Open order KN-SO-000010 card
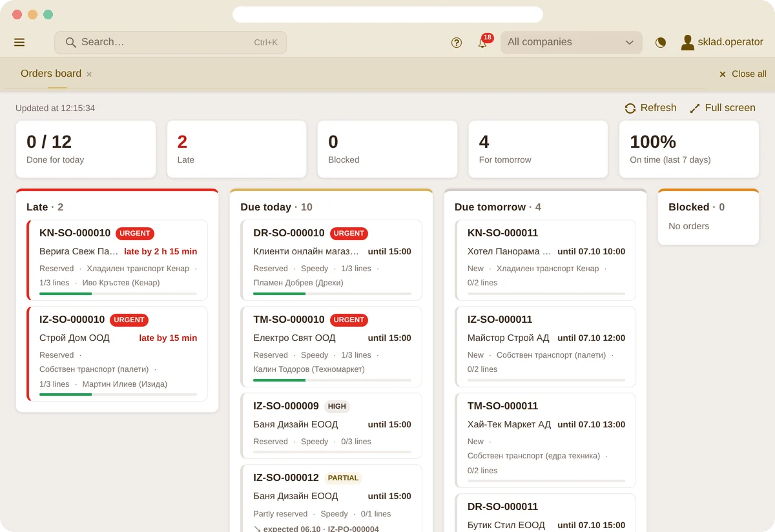Image resolution: width=775 pixels, height=532 pixels. [x=118, y=260]
